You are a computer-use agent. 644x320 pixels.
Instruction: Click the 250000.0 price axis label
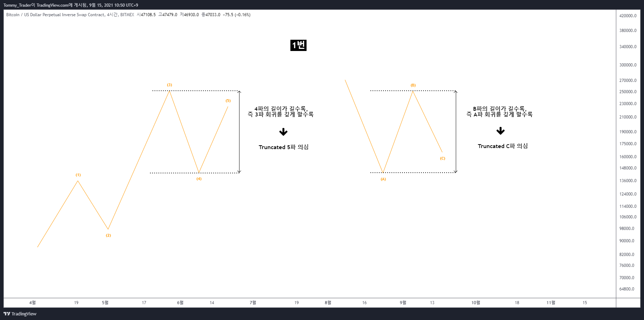(628, 92)
